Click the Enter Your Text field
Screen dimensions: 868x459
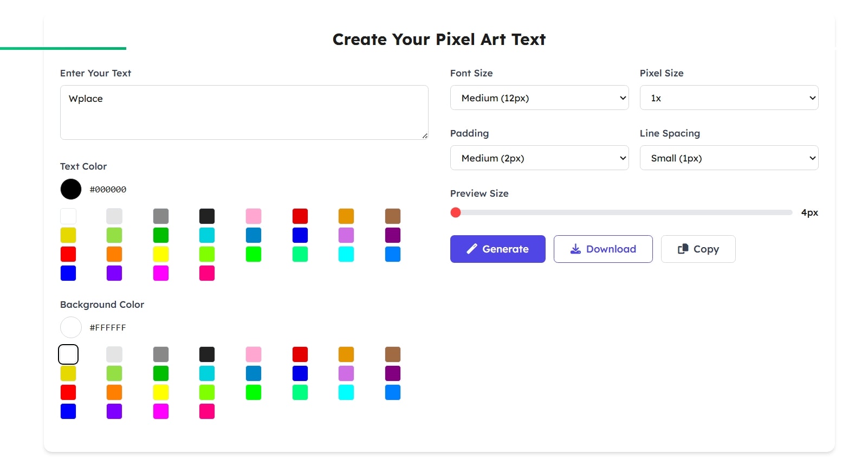coord(244,112)
